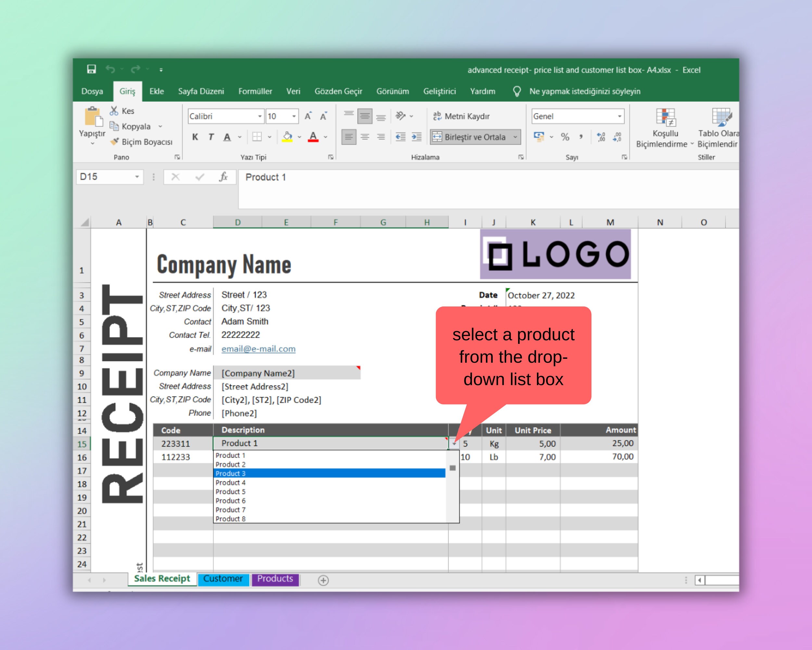Open the product drop-down arrow in Description
Image resolution: width=812 pixels, height=650 pixels.
[x=455, y=444]
